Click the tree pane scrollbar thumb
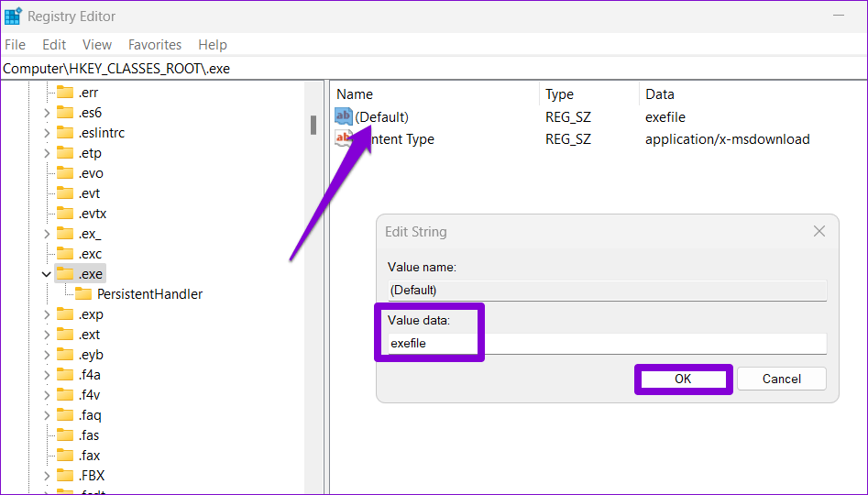The width and height of the screenshot is (868, 495). click(x=313, y=126)
